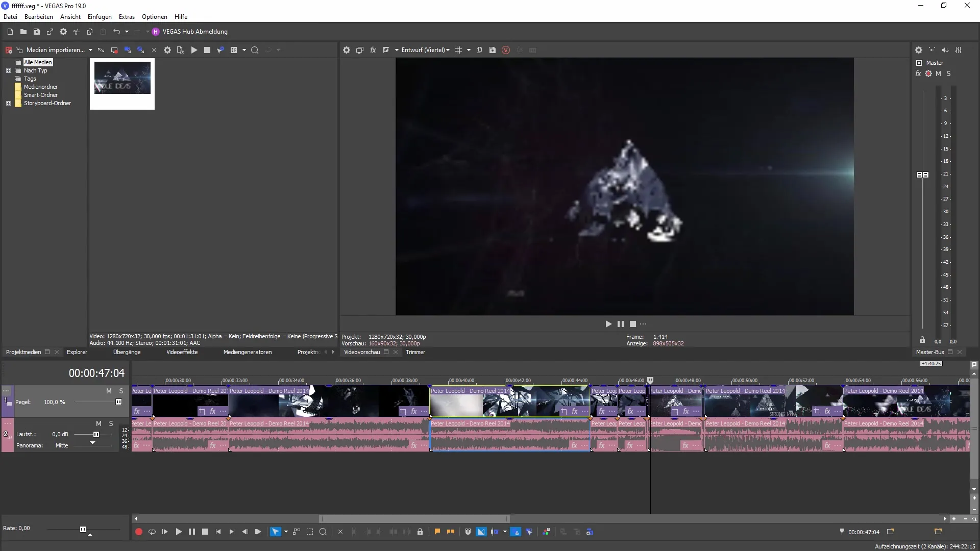
Task: Expand the Storyboard-Ordner tree node
Action: point(8,103)
